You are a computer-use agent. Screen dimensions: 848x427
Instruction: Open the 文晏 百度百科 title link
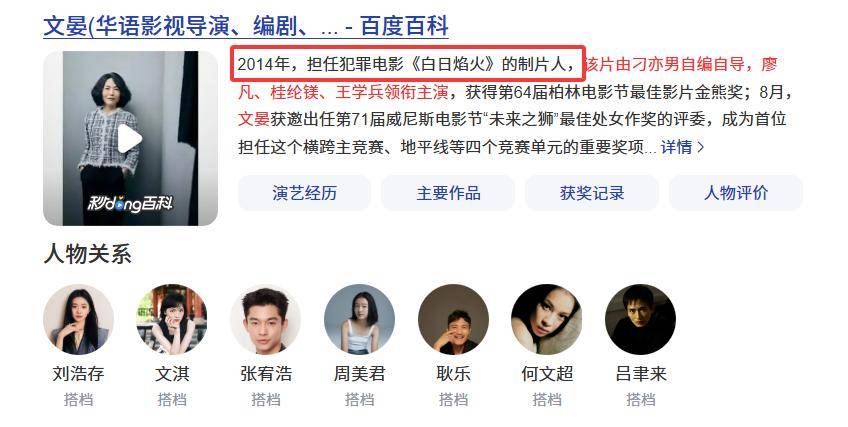click(x=246, y=26)
